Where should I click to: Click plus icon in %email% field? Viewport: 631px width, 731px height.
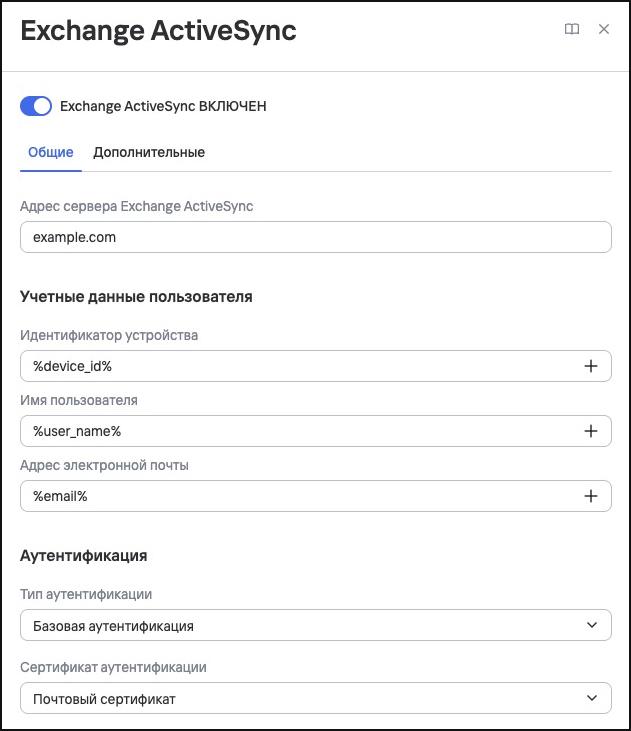pyautogui.click(x=591, y=496)
